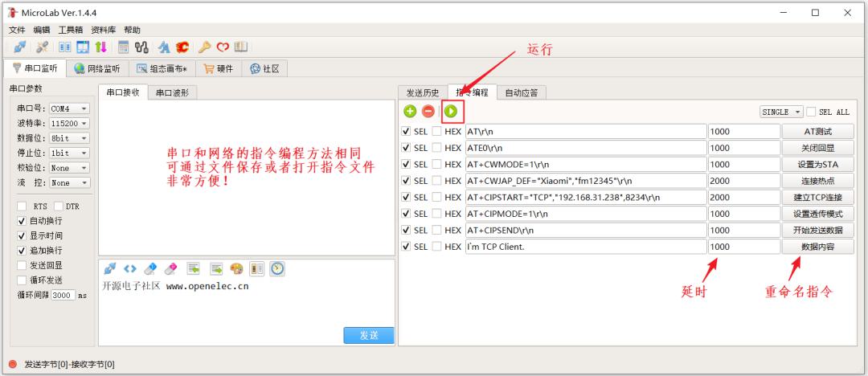868x376 pixels.
Task: Click the green and pink up-down arrows icon
Action: coord(100,47)
